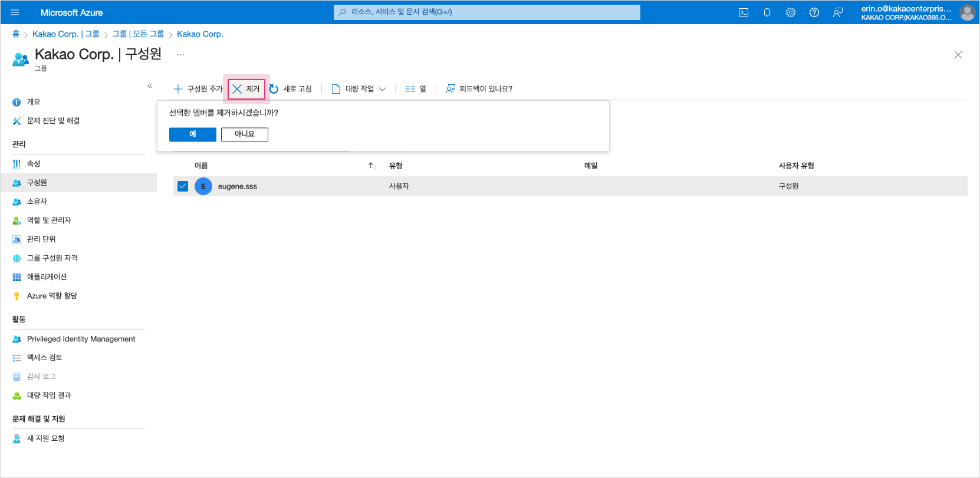Collapse the left navigation menu

(x=150, y=86)
